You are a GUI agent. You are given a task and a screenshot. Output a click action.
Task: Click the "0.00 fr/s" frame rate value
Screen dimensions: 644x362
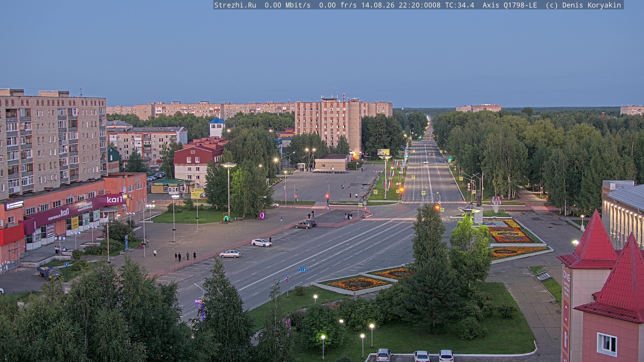[338, 5]
